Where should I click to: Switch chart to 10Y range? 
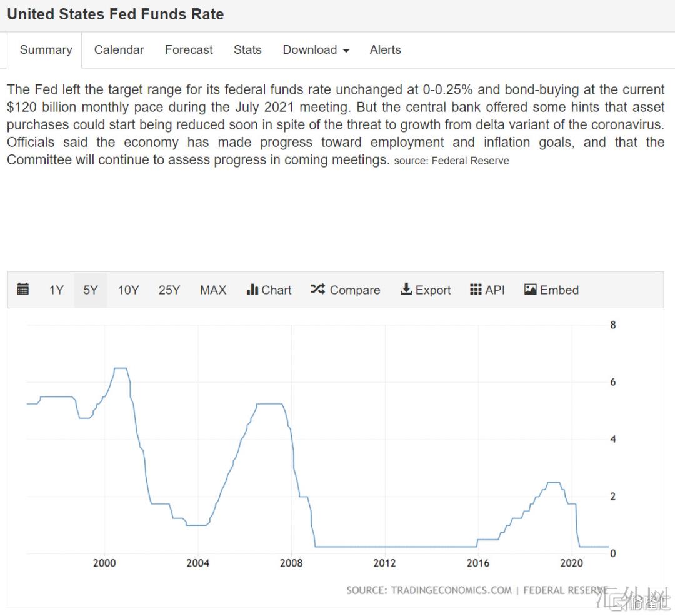(x=128, y=290)
